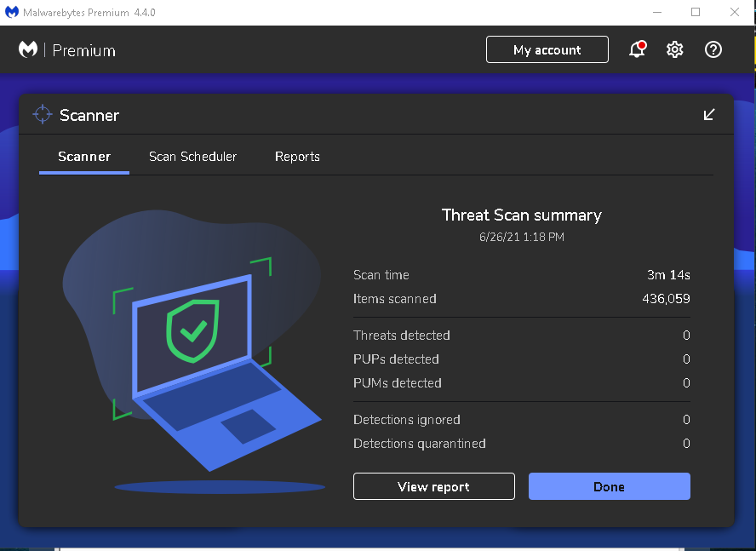This screenshot has height=551, width=756.
Task: Click the Scanner crosshair icon
Action: click(x=43, y=114)
